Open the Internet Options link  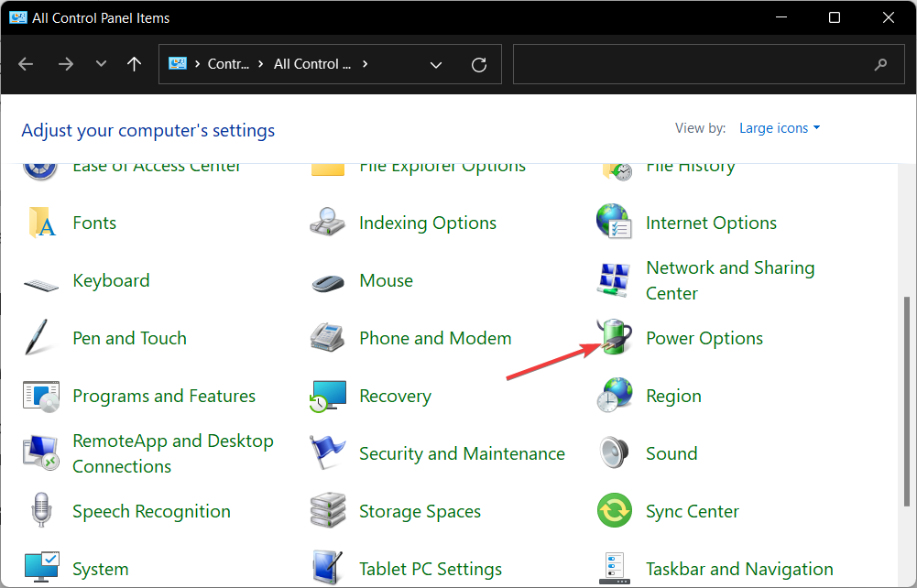711,223
